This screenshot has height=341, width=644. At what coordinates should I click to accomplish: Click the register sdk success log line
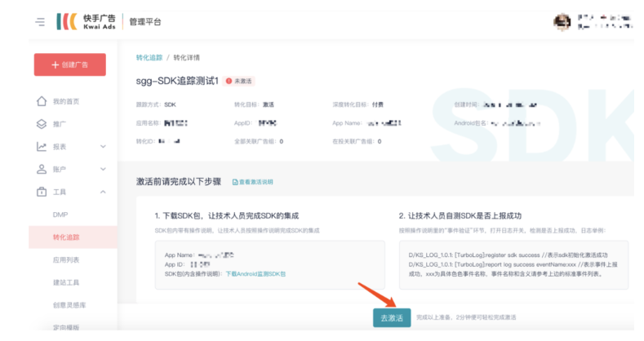tap(508, 255)
